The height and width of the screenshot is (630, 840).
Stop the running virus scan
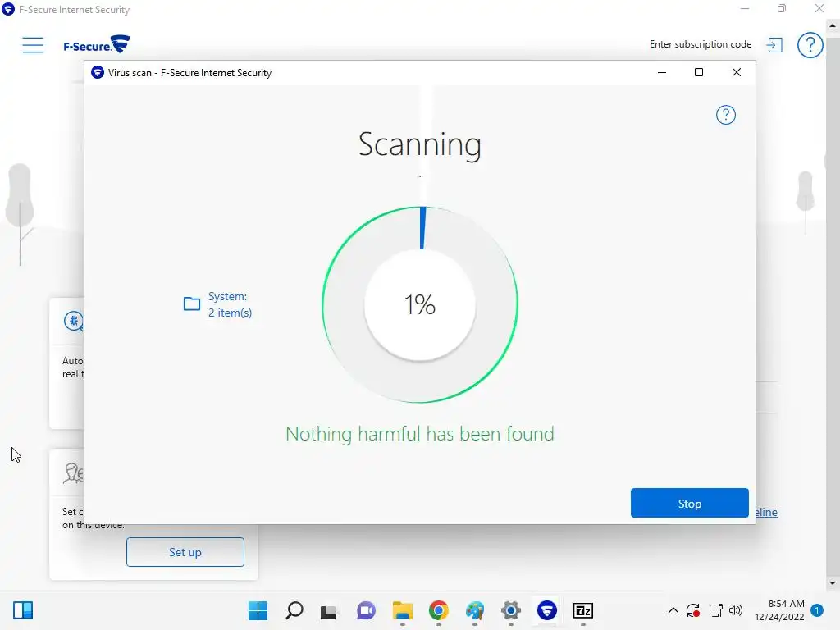[x=689, y=503]
